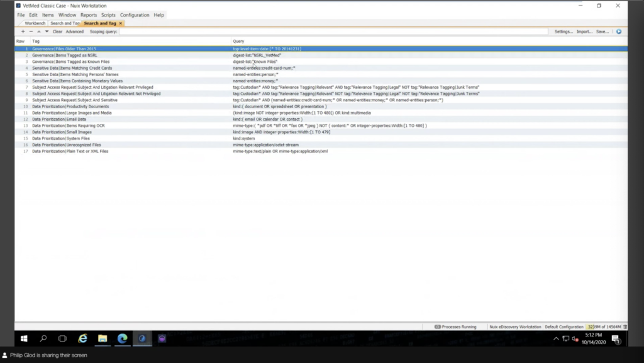Click the Nuix eDiscovery Workstation status entry
The image size is (644, 363).
[x=515, y=327]
